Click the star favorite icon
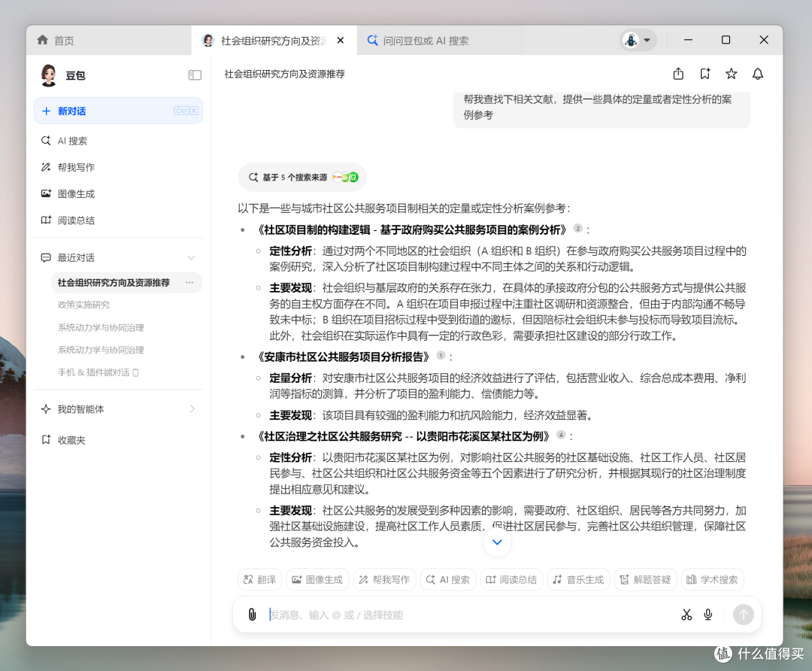 pyautogui.click(x=732, y=74)
